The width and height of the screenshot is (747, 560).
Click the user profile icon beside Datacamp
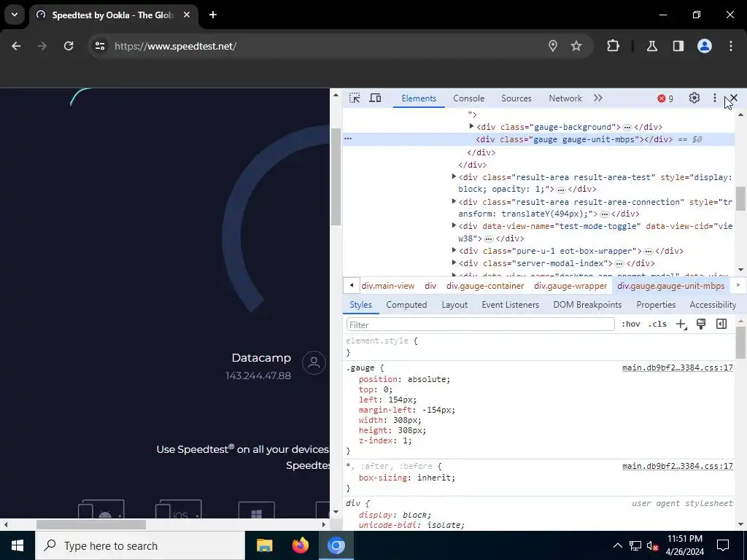pyautogui.click(x=314, y=363)
